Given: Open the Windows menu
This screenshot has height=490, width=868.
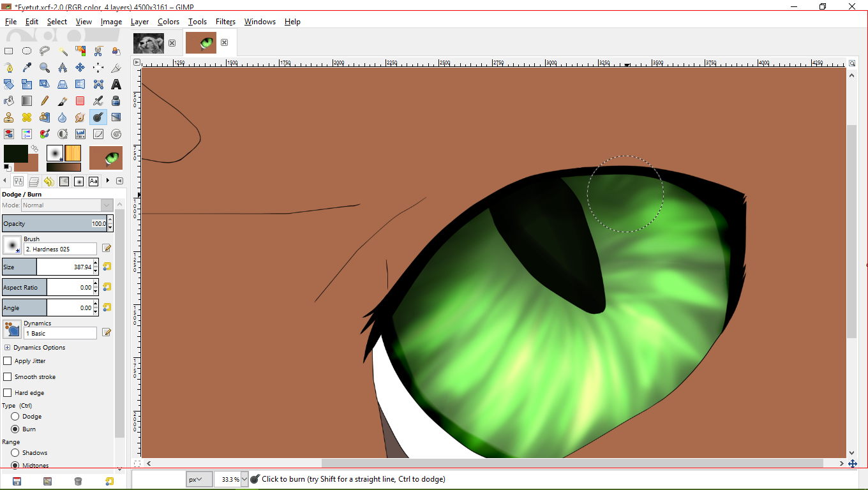Looking at the screenshot, I should (260, 22).
